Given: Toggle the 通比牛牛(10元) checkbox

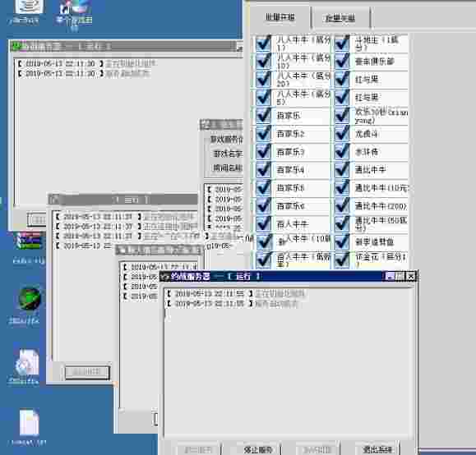Looking at the screenshot, I should [x=342, y=188].
